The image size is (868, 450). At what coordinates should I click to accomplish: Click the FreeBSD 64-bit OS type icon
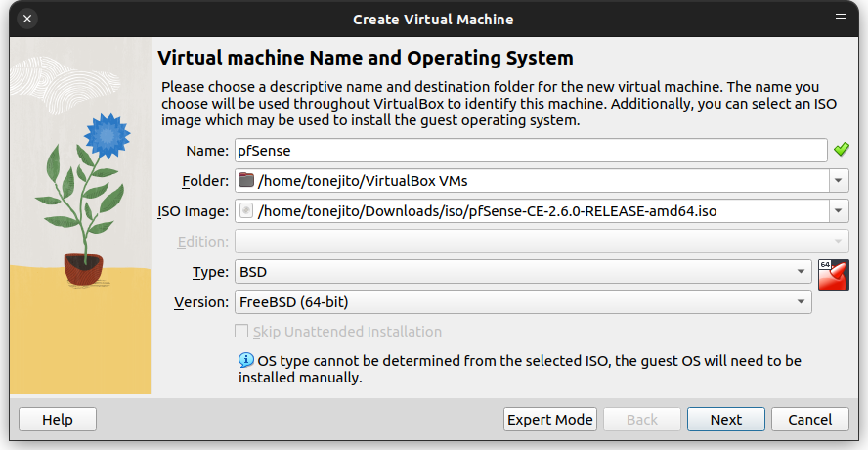(833, 275)
